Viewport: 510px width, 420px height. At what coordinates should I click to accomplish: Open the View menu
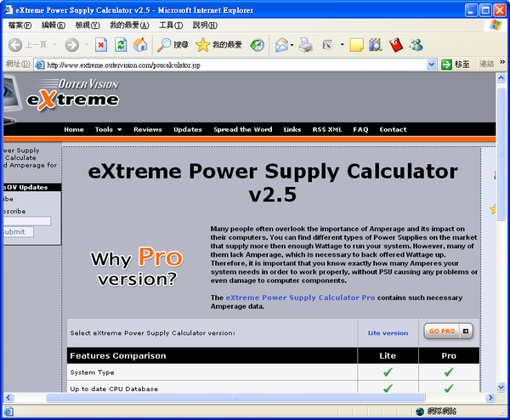(x=88, y=25)
